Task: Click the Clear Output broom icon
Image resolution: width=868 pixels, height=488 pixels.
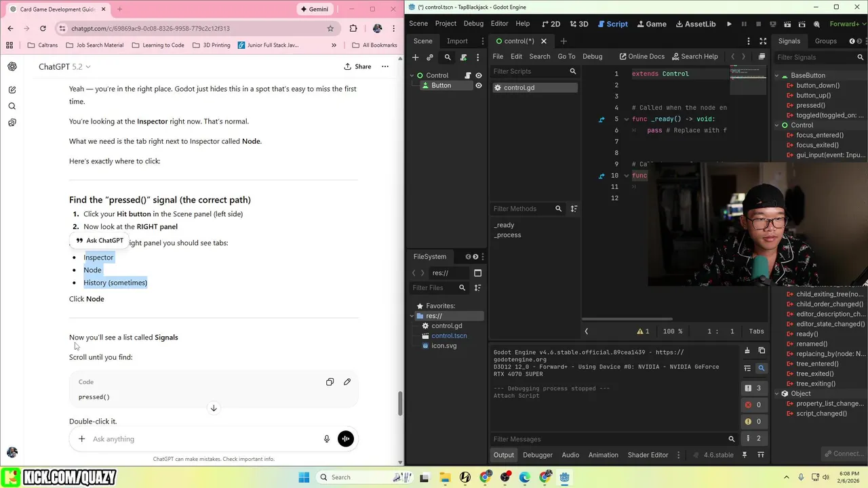Action: click(x=747, y=350)
